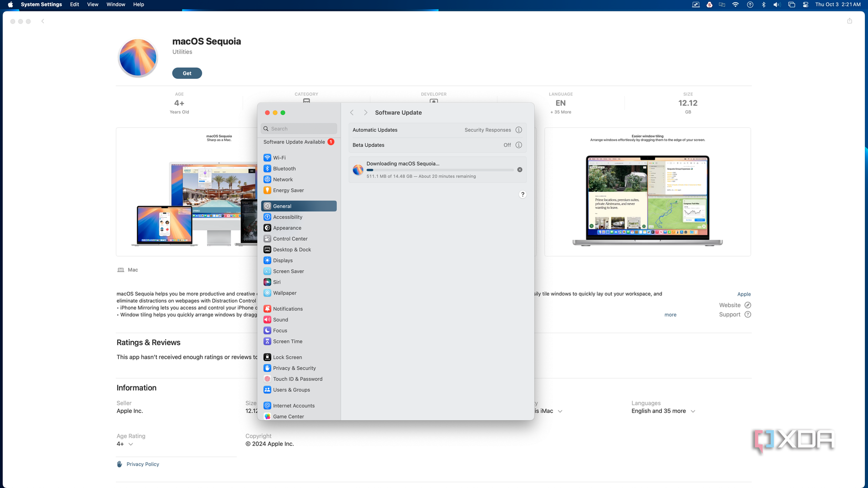Expand Compatibility iMac chevron
868x488 pixels.
pyautogui.click(x=560, y=411)
